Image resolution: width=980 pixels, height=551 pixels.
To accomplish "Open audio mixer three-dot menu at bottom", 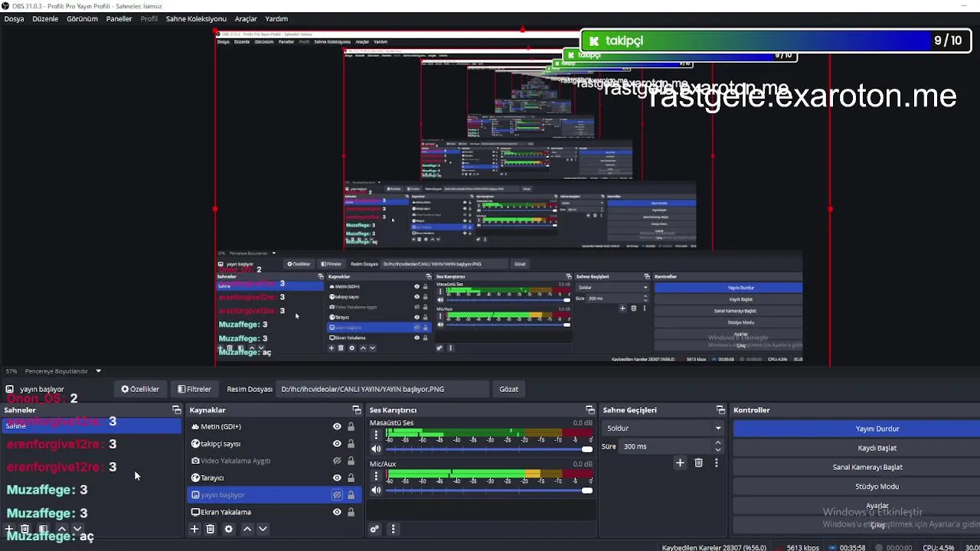I will (394, 529).
